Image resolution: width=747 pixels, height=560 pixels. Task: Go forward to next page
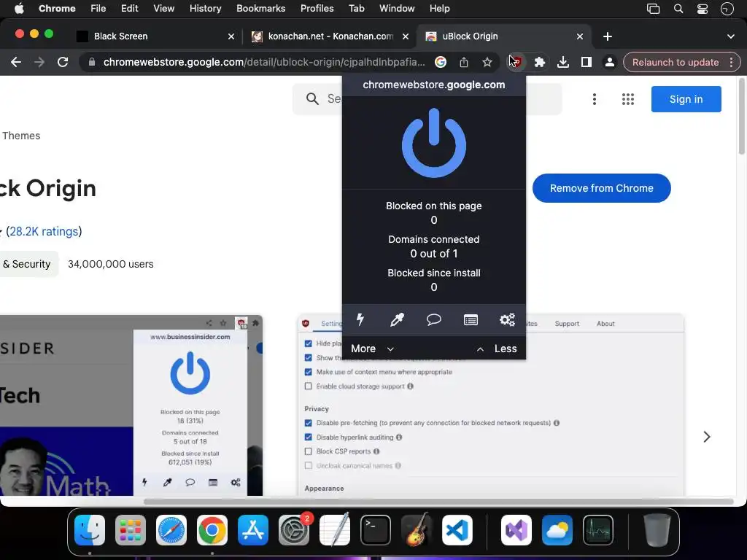pyautogui.click(x=39, y=62)
